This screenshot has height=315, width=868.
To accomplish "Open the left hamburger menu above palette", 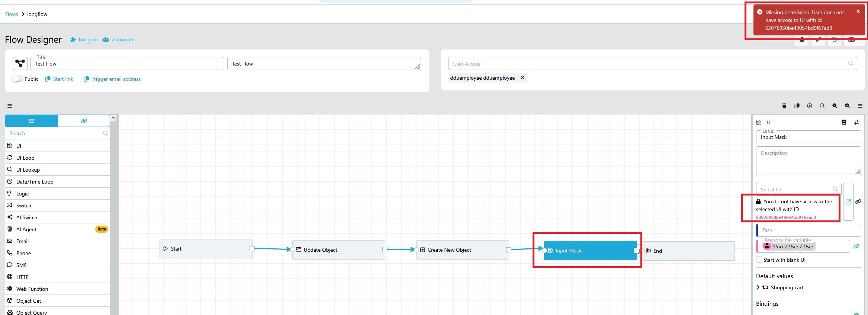I will 10,106.
